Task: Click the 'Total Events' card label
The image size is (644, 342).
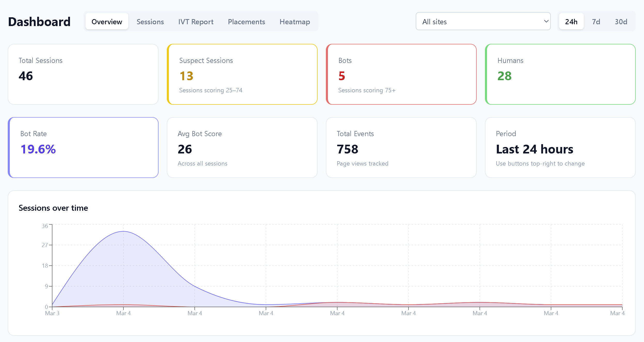Action: tap(355, 134)
